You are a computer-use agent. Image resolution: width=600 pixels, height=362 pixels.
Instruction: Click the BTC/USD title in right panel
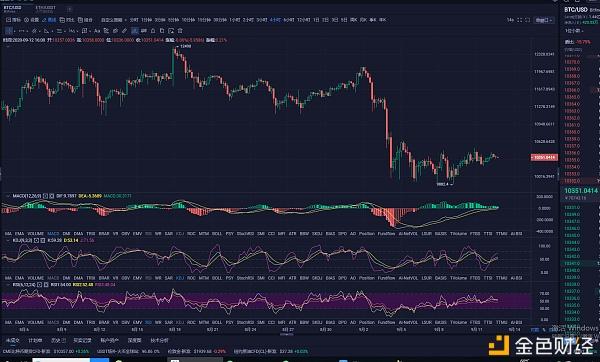(576, 10)
